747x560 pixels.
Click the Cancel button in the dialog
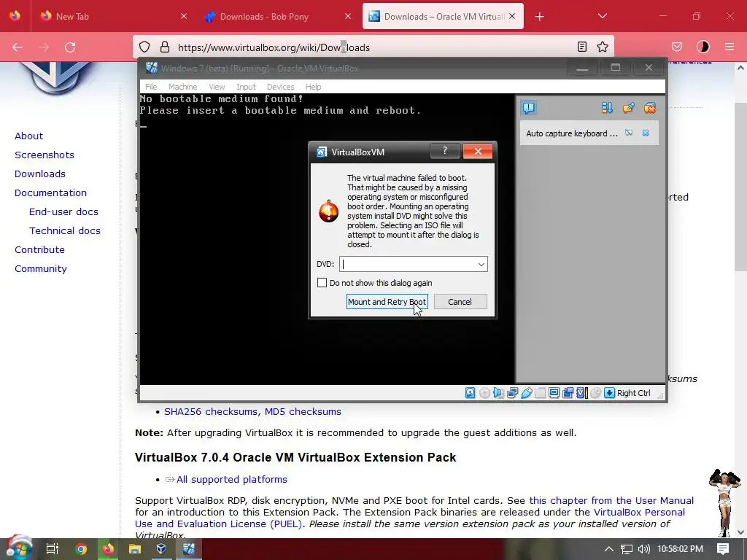(x=460, y=302)
